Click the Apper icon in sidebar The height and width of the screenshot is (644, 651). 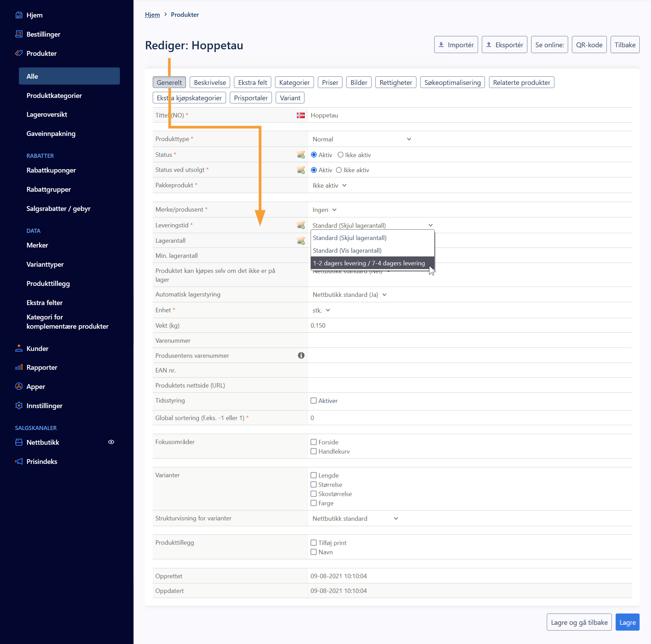(x=19, y=387)
